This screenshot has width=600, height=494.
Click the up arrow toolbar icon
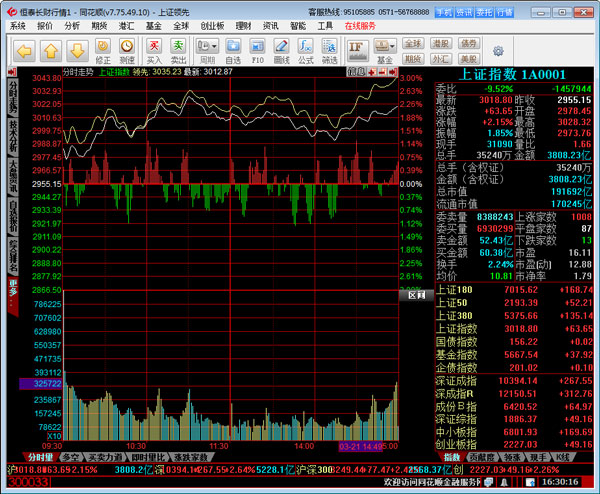[51, 51]
